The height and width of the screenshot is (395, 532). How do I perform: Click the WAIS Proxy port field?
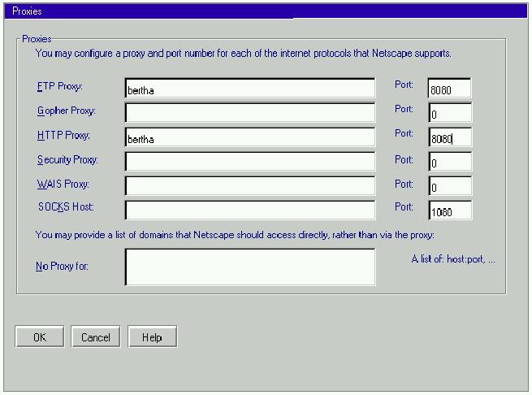click(x=449, y=186)
